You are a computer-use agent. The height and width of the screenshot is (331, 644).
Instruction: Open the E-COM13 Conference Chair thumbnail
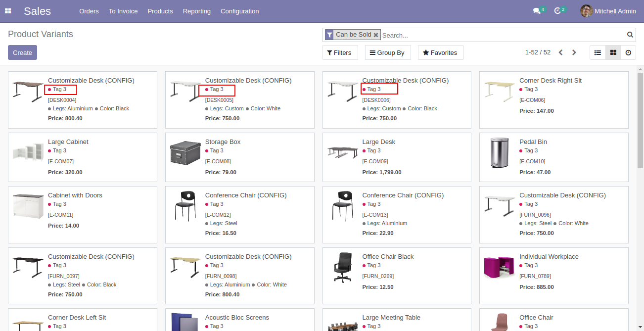343,206
